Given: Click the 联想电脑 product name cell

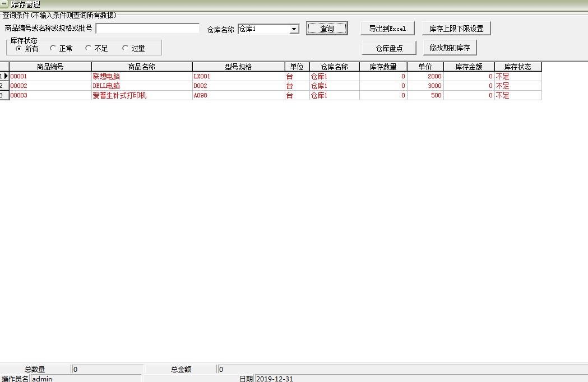Looking at the screenshot, I should point(142,76).
